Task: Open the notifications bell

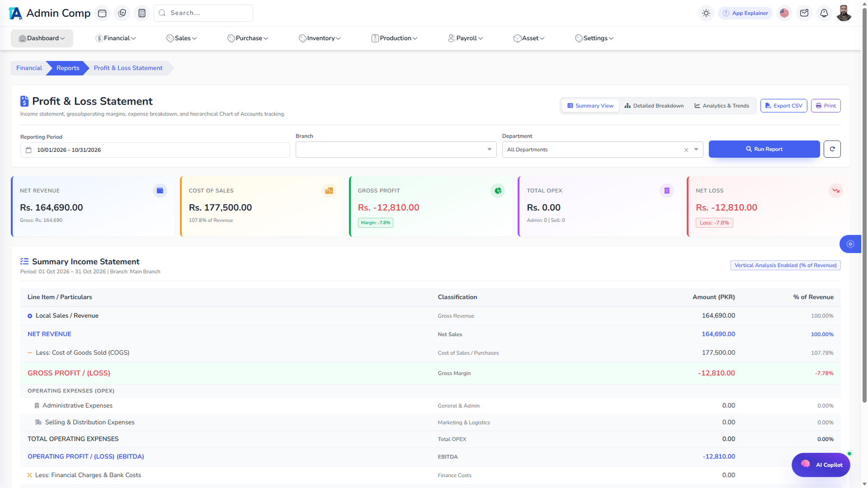Action: click(x=824, y=13)
